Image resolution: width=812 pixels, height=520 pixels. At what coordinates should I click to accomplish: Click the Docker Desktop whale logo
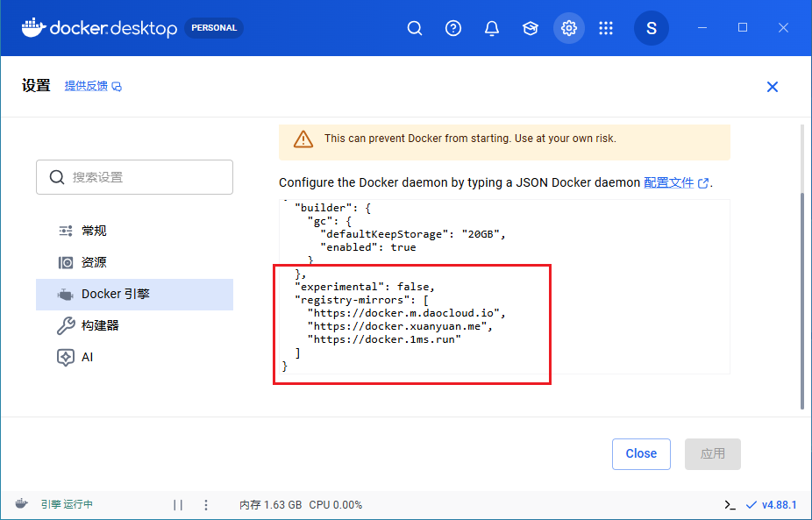tap(34, 28)
